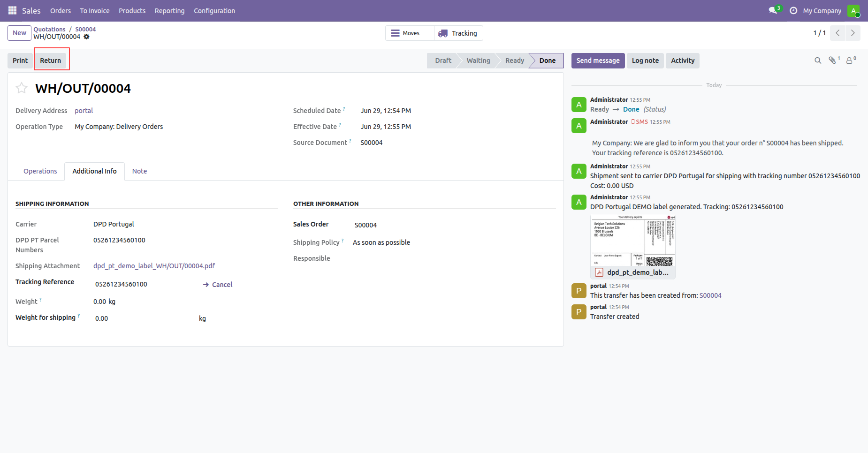Cancel the tracking reference shipment

(x=218, y=285)
